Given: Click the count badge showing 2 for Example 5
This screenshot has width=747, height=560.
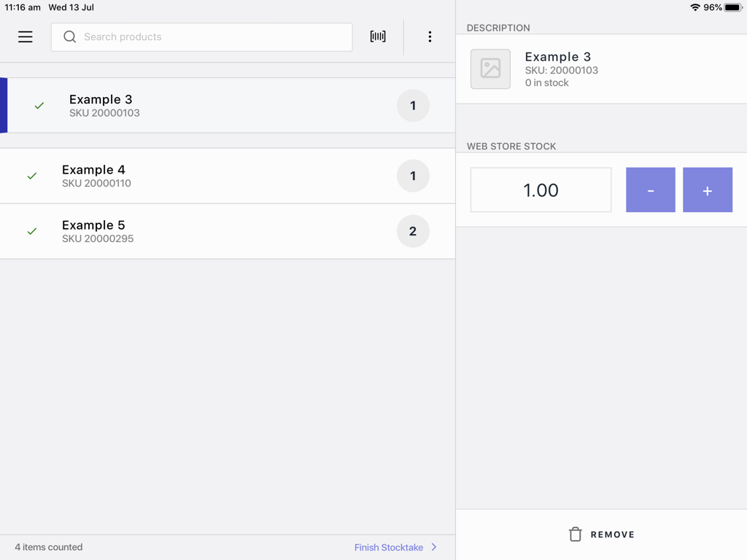Looking at the screenshot, I should tap(413, 231).
